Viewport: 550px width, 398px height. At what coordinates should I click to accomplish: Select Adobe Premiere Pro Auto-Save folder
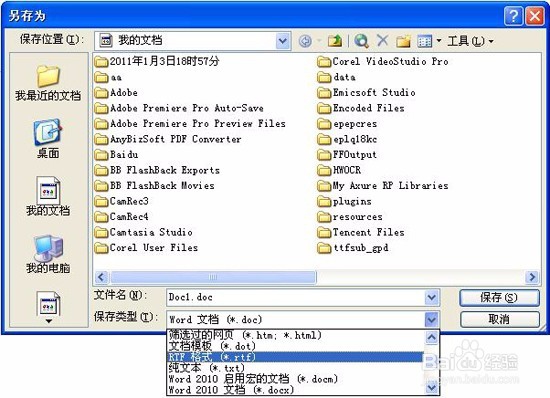tap(179, 108)
